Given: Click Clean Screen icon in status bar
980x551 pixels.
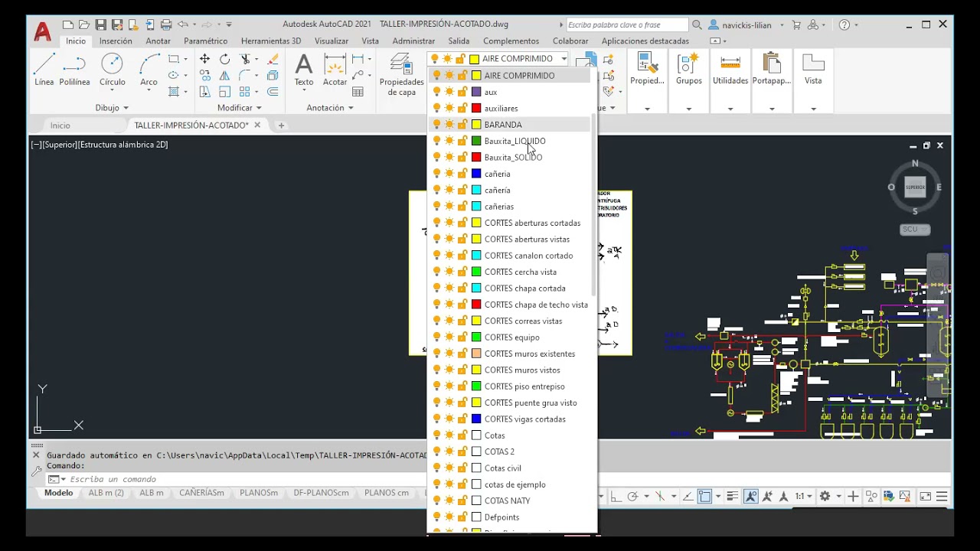Looking at the screenshot, I should pos(926,496).
